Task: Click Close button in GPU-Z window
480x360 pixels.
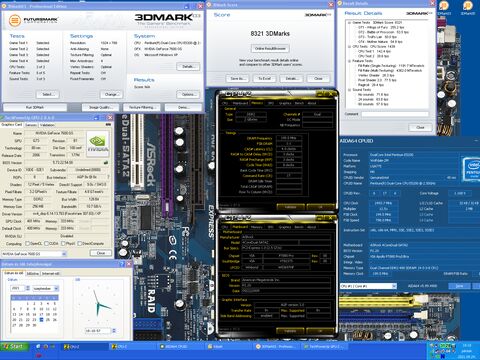Action: (101, 253)
